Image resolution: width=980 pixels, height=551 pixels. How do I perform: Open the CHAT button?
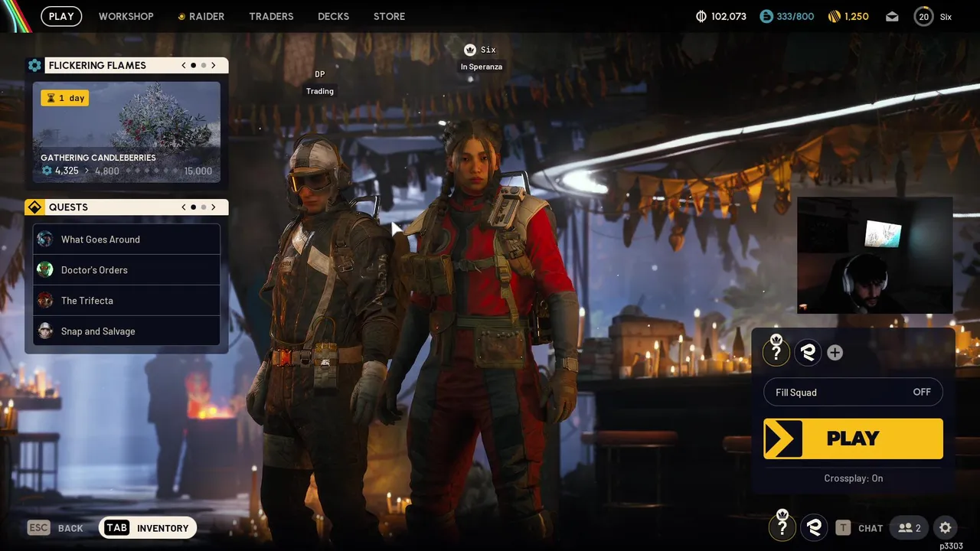click(x=860, y=528)
